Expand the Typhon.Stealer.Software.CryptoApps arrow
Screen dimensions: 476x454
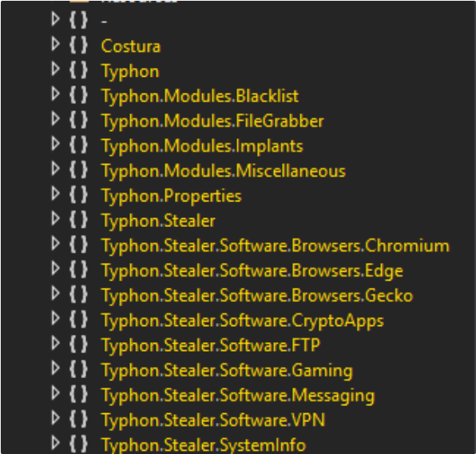(x=55, y=318)
